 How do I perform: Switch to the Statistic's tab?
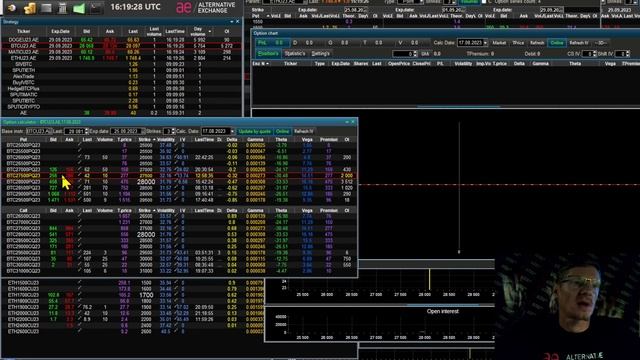click(x=295, y=53)
